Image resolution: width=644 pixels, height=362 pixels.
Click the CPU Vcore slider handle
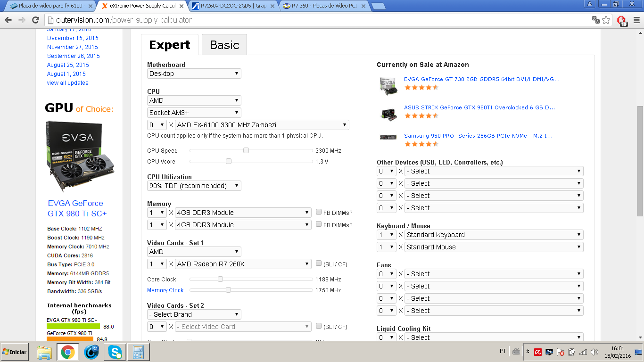(228, 161)
